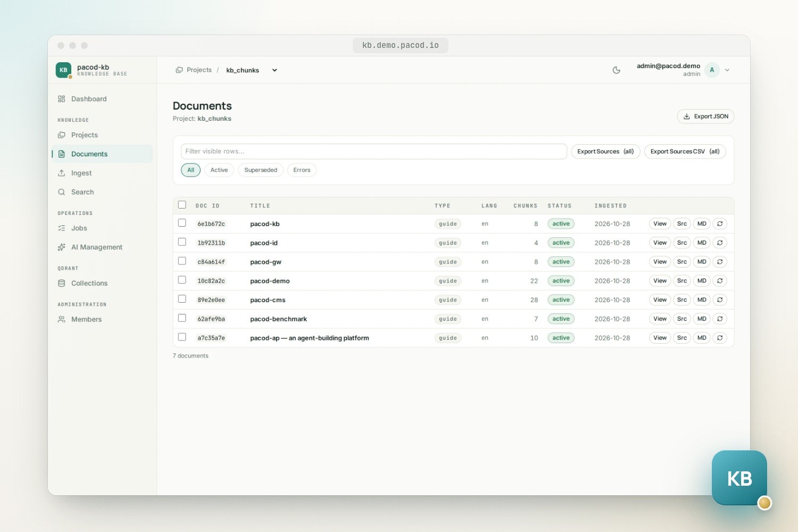Select the pacod-gw document checkbox
The height and width of the screenshot is (532, 798).
coord(182,261)
